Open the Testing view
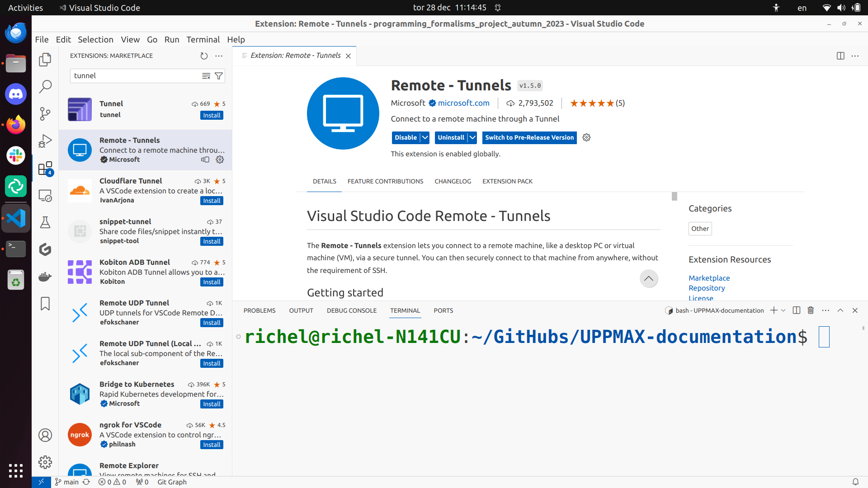This screenshot has width=868, height=488. [45, 222]
